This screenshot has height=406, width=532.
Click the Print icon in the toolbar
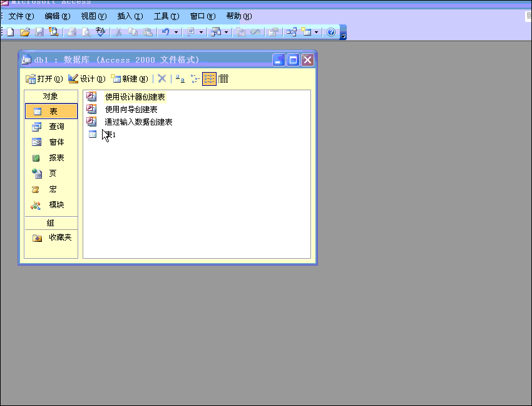click(71, 33)
